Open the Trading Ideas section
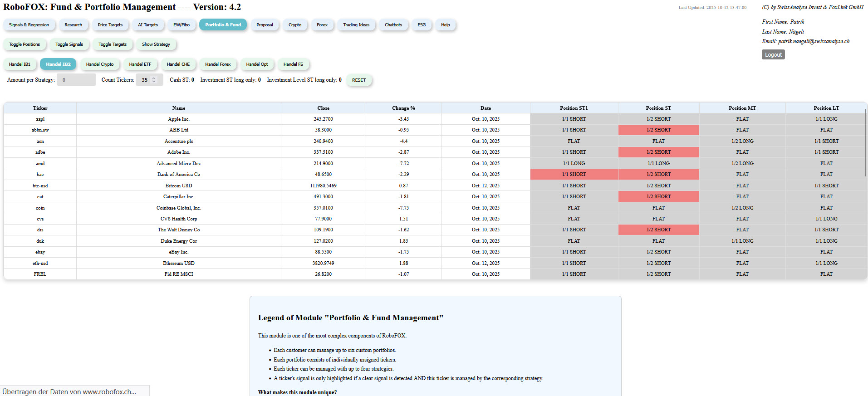This screenshot has width=868, height=396. (x=356, y=25)
